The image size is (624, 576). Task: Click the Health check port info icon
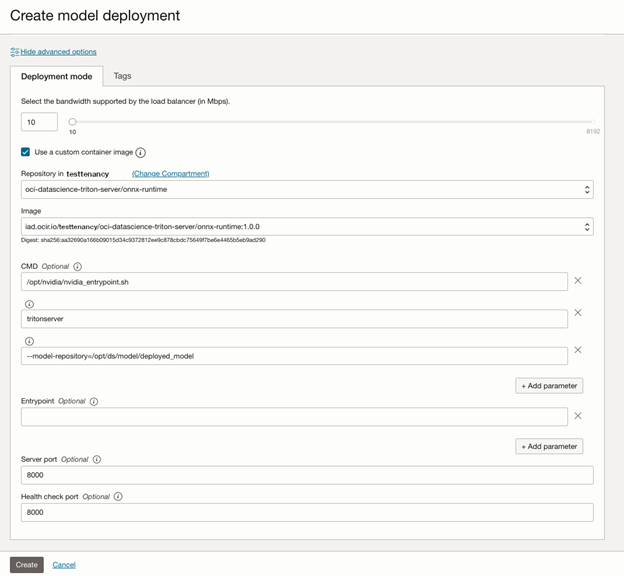pyautogui.click(x=118, y=497)
